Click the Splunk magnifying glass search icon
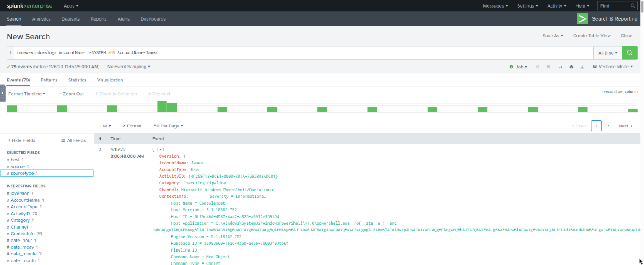The height and width of the screenshot is (265, 644). pyautogui.click(x=629, y=52)
